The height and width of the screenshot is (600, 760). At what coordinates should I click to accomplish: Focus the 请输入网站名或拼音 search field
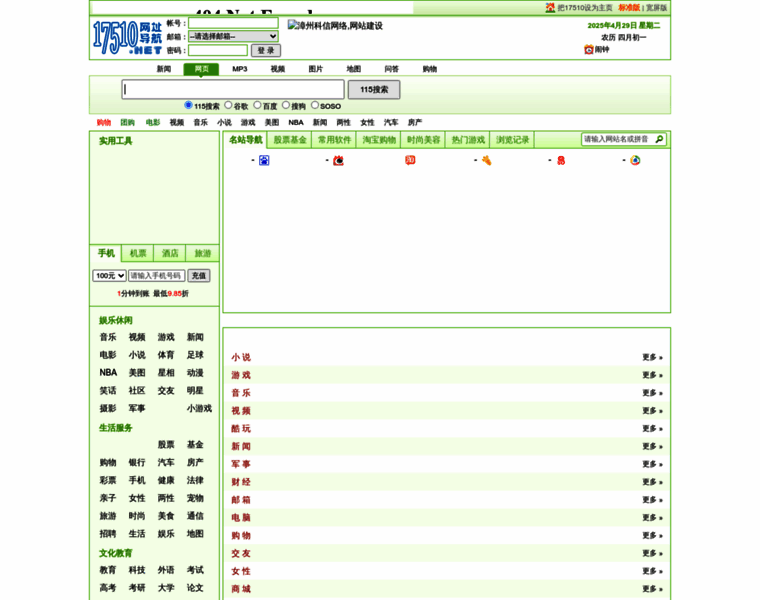(618, 140)
